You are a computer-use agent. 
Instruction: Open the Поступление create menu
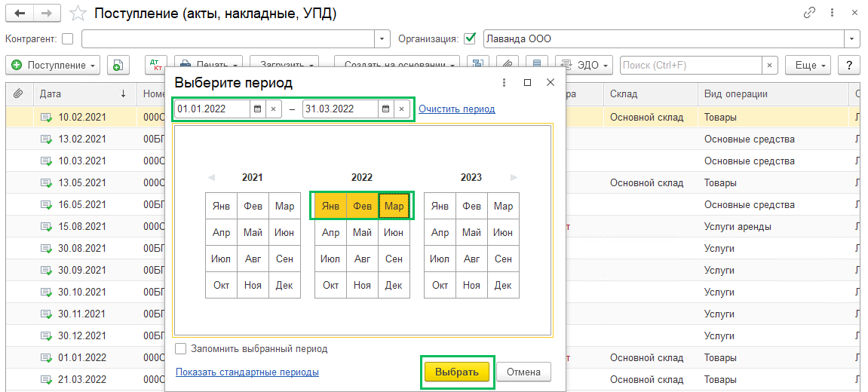[x=53, y=66]
